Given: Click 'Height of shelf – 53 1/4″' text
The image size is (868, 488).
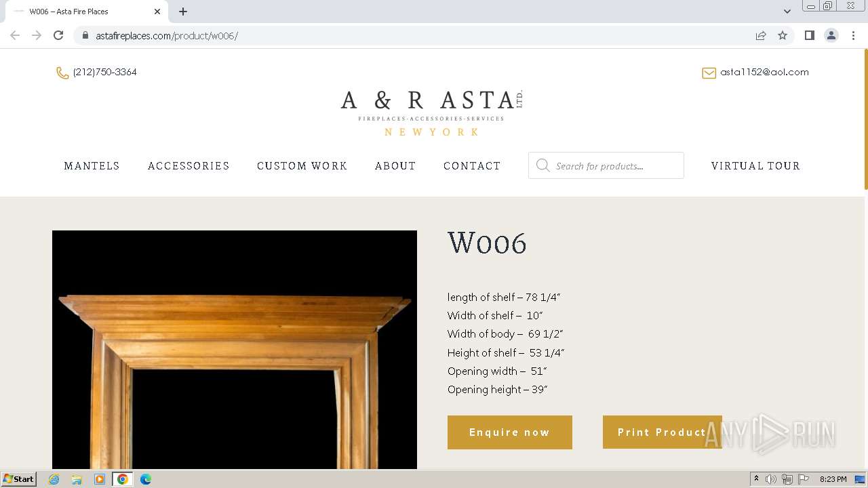Looking at the screenshot, I should [506, 353].
